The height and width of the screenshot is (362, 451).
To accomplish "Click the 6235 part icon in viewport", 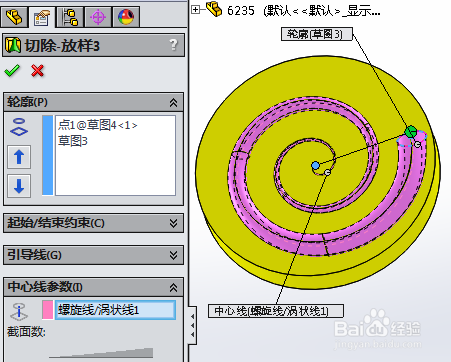I will coord(214,9).
